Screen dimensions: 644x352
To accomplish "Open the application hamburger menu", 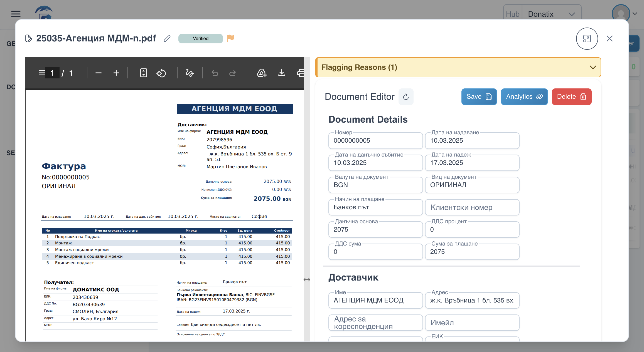I will [16, 14].
